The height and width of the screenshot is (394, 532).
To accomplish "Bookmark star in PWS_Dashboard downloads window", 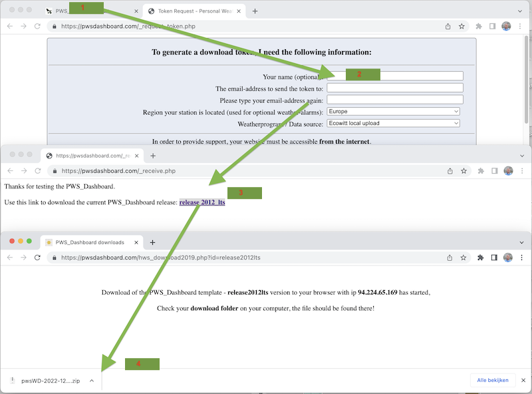I will pyautogui.click(x=464, y=258).
